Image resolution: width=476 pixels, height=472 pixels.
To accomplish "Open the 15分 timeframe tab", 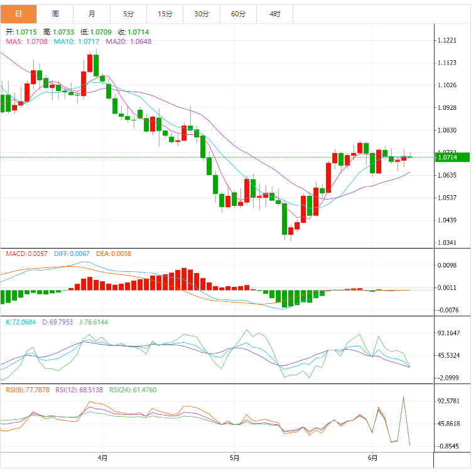I will click(x=165, y=14).
